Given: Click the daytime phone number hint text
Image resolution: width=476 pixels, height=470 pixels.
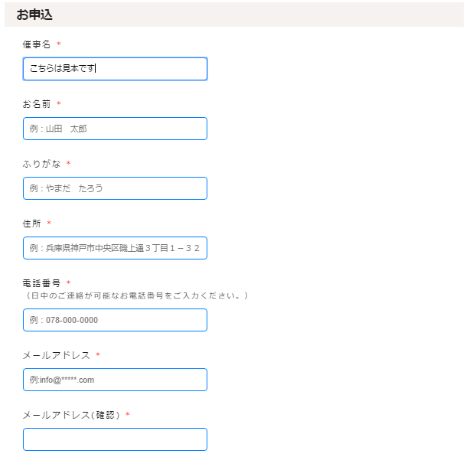Looking at the screenshot, I should click(135, 295).
